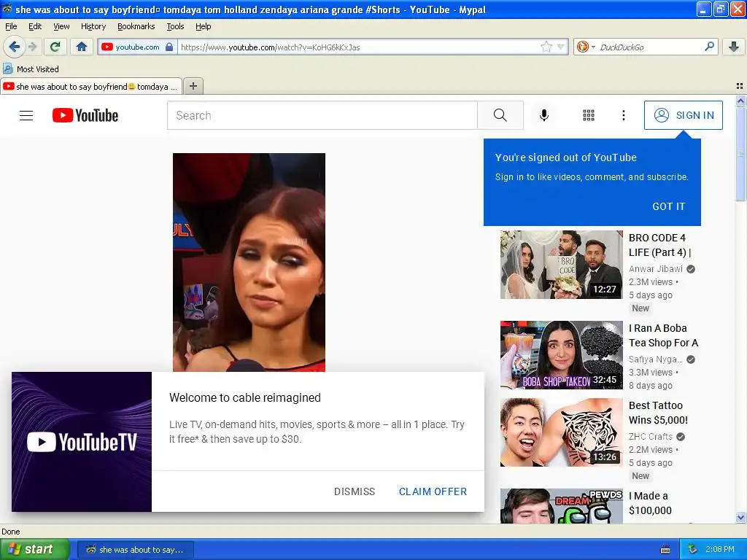The height and width of the screenshot is (560, 747).
Task: Open the browser home page icon
Action: click(82, 47)
